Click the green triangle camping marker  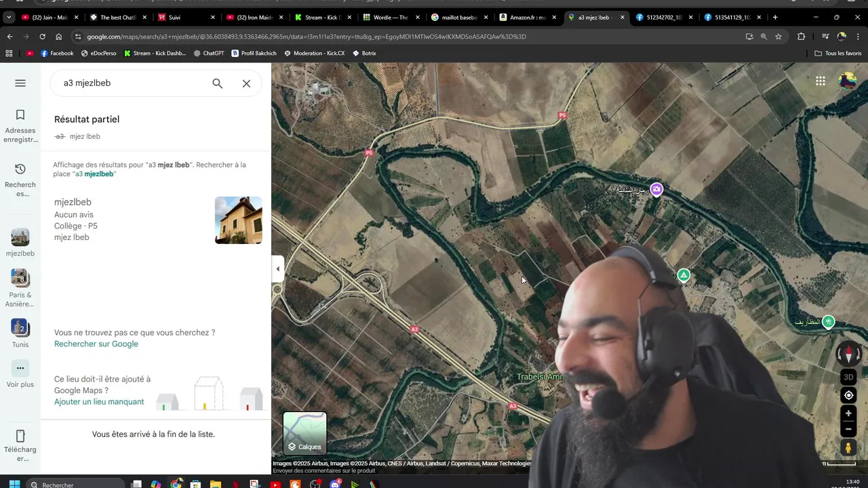click(x=684, y=275)
